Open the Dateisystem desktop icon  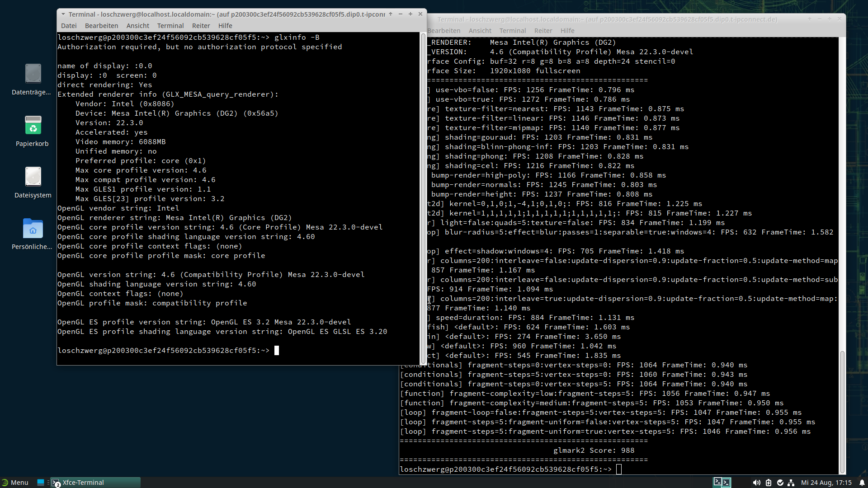point(33,177)
